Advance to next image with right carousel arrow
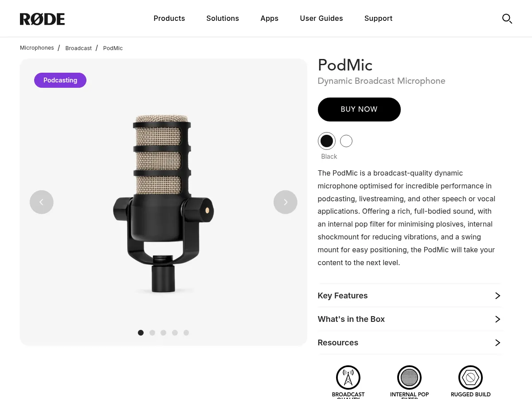Screen dimensions: 532x399 (x=285, y=202)
